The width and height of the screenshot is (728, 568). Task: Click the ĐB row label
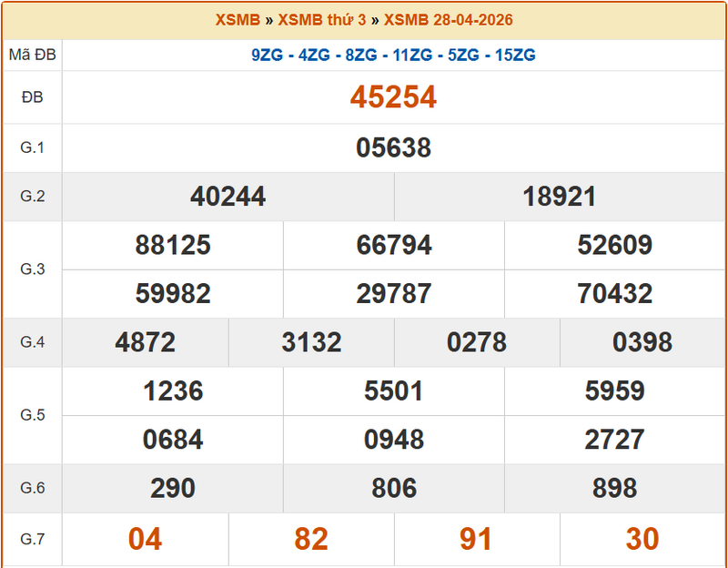[x=32, y=97]
